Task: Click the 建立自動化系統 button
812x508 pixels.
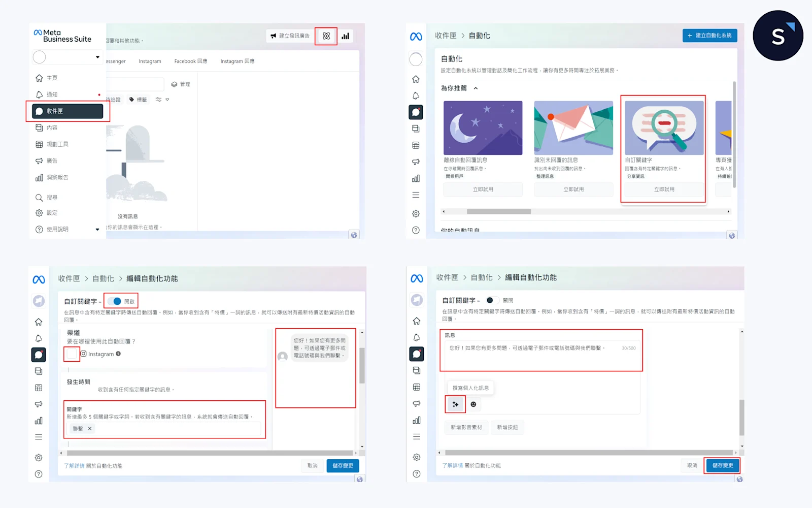Action: coord(709,36)
